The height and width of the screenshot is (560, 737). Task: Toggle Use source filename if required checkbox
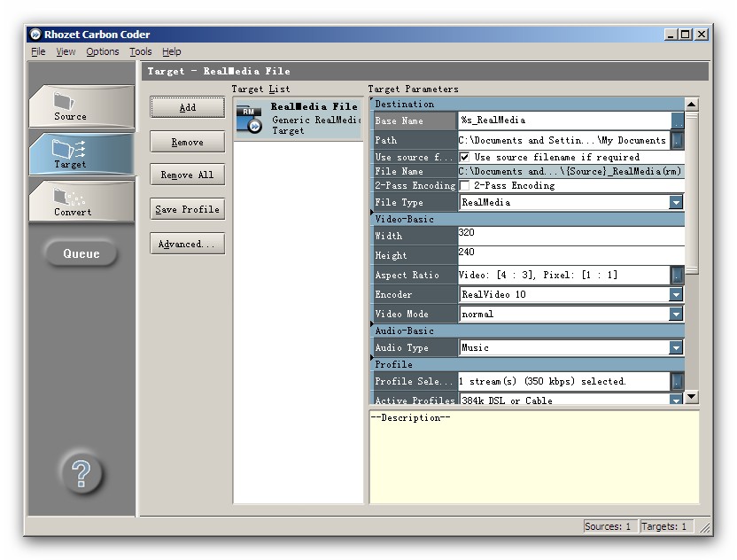[x=465, y=157]
